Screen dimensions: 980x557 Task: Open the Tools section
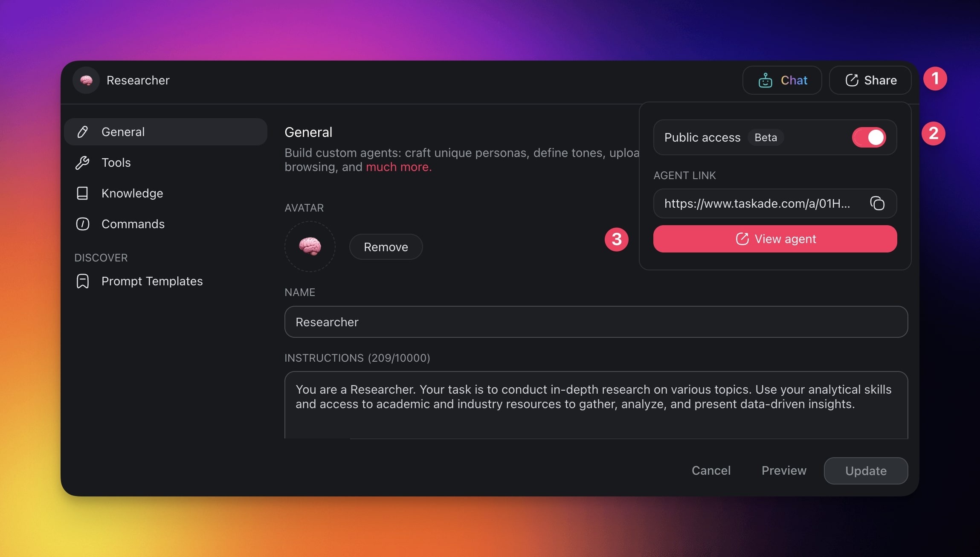pos(116,162)
